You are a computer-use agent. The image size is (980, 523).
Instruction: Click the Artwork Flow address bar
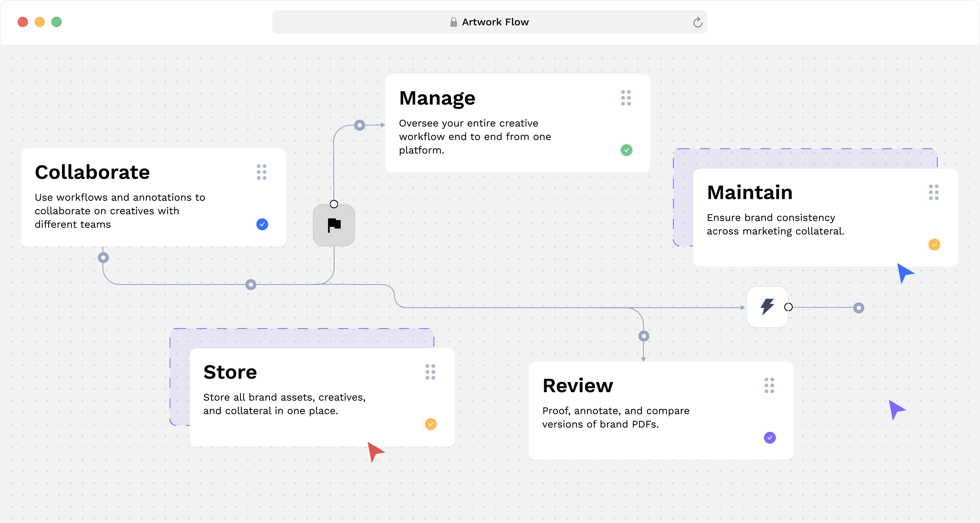click(x=490, y=22)
